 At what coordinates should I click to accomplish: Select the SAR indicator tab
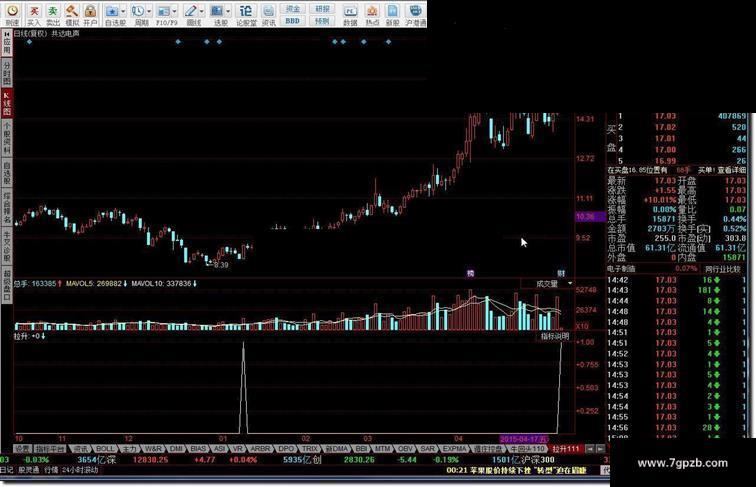pyautogui.click(x=427, y=449)
